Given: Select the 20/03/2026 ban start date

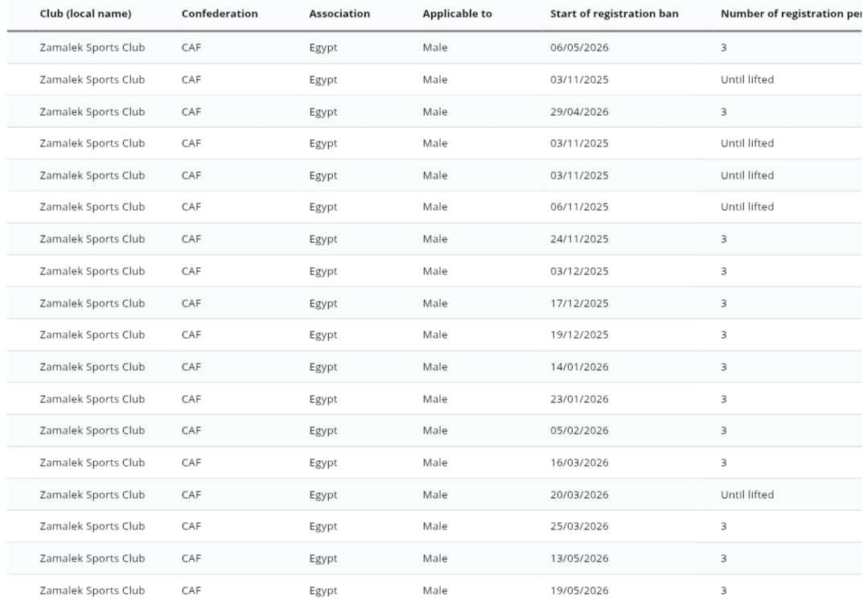Looking at the screenshot, I should coord(579,495).
